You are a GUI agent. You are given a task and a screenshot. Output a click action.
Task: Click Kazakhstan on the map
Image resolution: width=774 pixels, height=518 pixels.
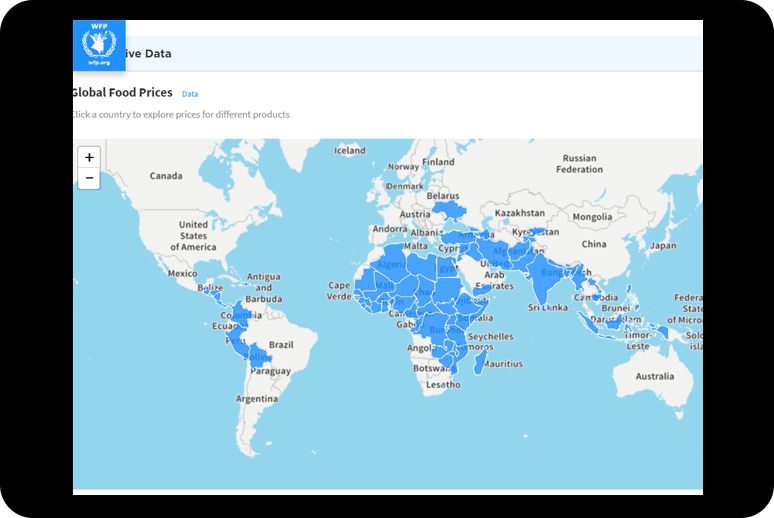[x=519, y=213]
